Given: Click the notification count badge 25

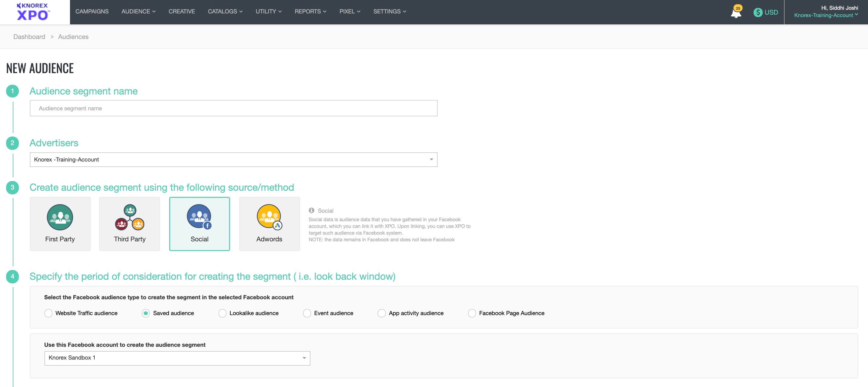Looking at the screenshot, I should [x=738, y=8].
